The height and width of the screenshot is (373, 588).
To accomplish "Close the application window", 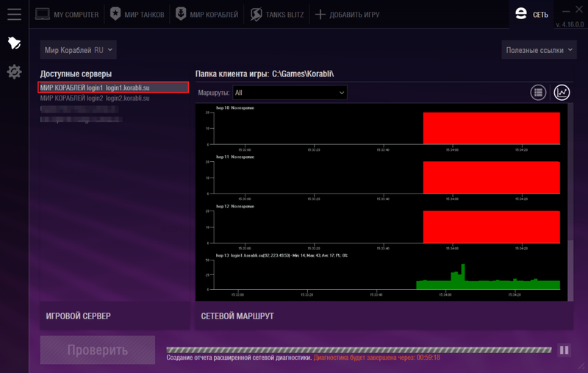I will click(579, 10).
